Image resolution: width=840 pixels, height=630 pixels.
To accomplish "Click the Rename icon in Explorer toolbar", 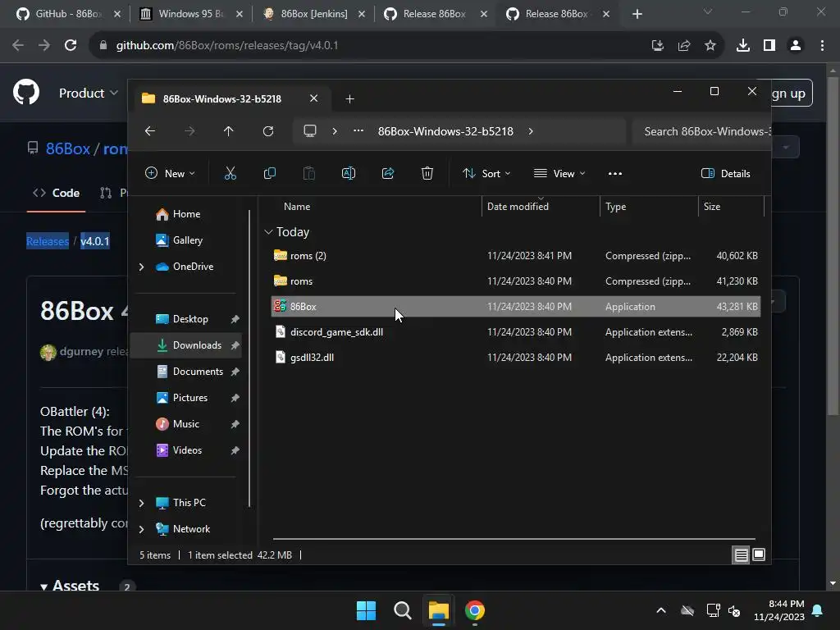I will click(x=348, y=173).
